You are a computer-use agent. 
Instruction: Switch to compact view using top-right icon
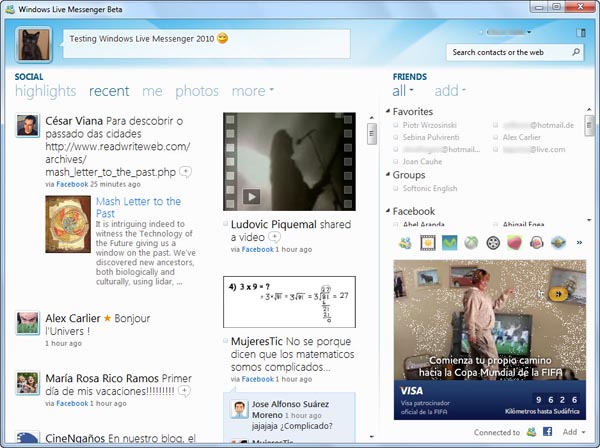pyautogui.click(x=581, y=33)
